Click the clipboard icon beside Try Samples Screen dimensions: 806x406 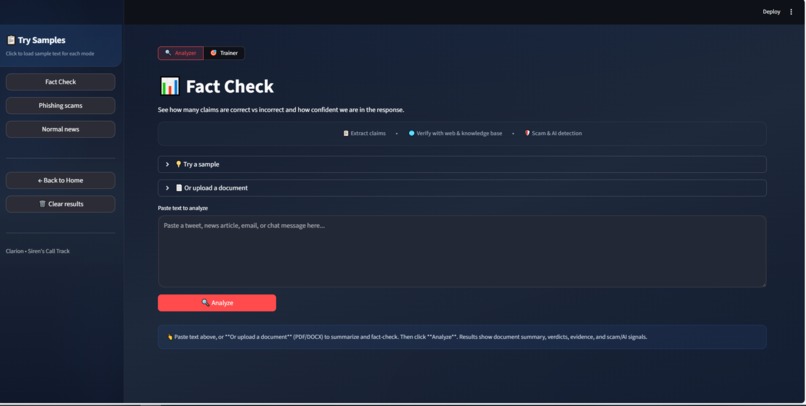pyautogui.click(x=11, y=40)
